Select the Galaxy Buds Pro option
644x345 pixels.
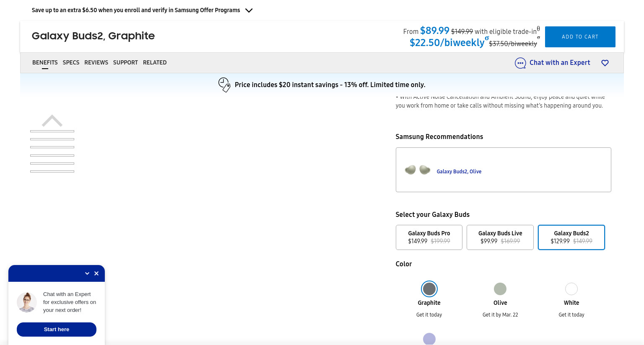(429, 237)
